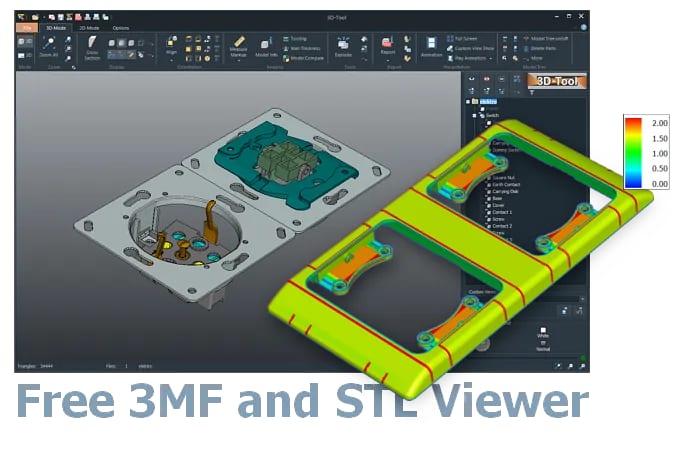Image resolution: width=680 pixels, height=450 pixels.
Task: Click the top zoom magnifier icon next to Zoom All
Action: coord(68,39)
